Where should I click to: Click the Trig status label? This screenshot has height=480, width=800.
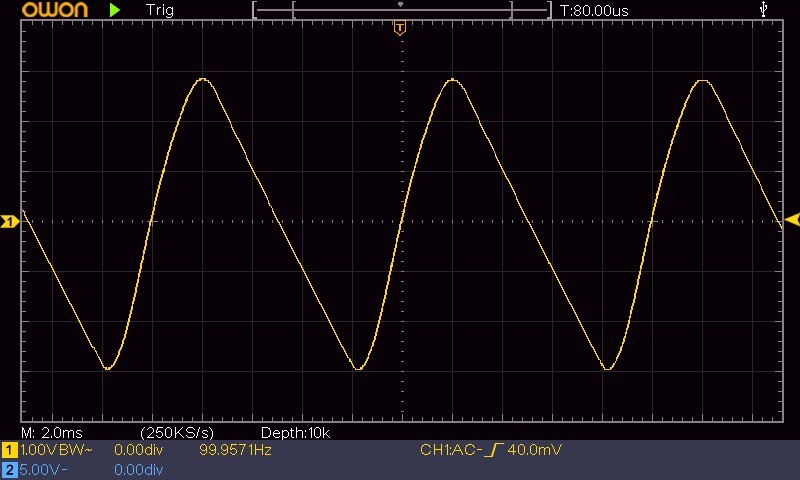coord(160,10)
